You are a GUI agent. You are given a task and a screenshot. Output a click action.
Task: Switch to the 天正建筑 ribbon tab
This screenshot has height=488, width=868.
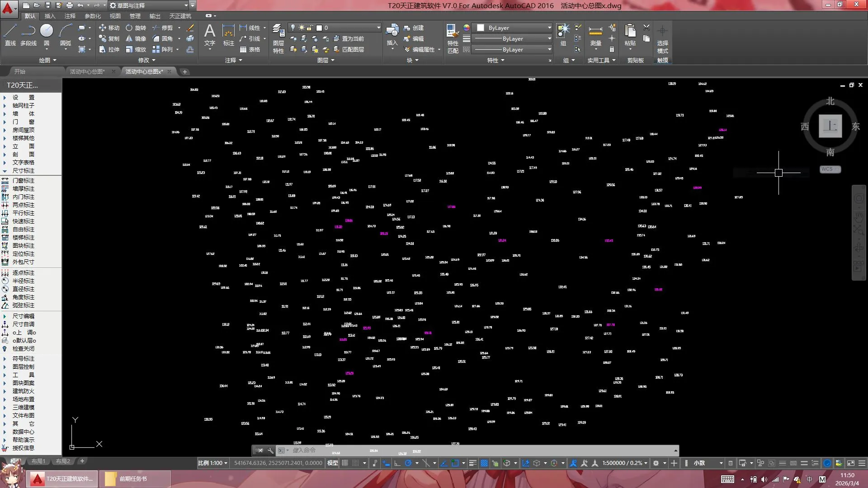tap(180, 16)
